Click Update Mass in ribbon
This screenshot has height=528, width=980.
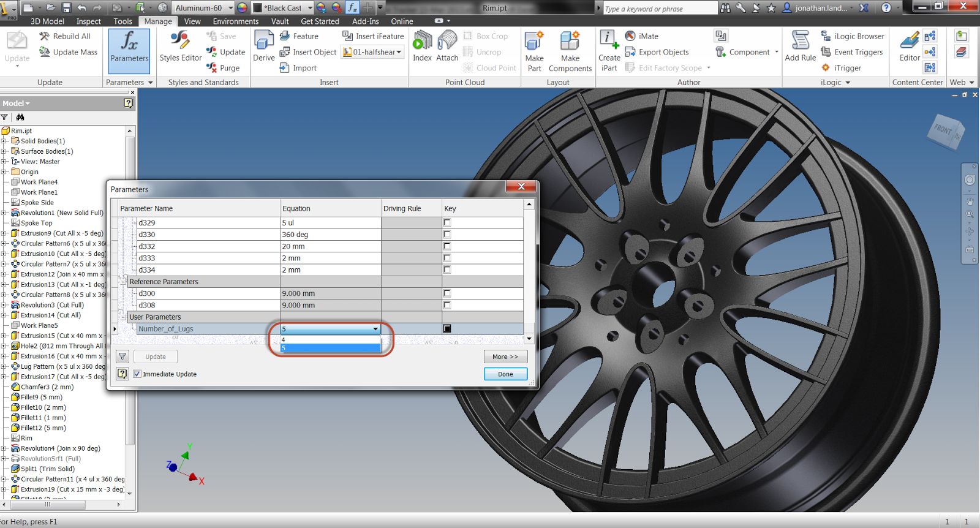tap(69, 52)
